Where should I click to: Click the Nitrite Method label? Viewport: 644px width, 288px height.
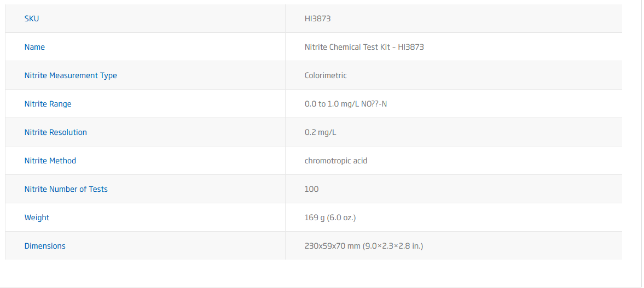point(50,161)
